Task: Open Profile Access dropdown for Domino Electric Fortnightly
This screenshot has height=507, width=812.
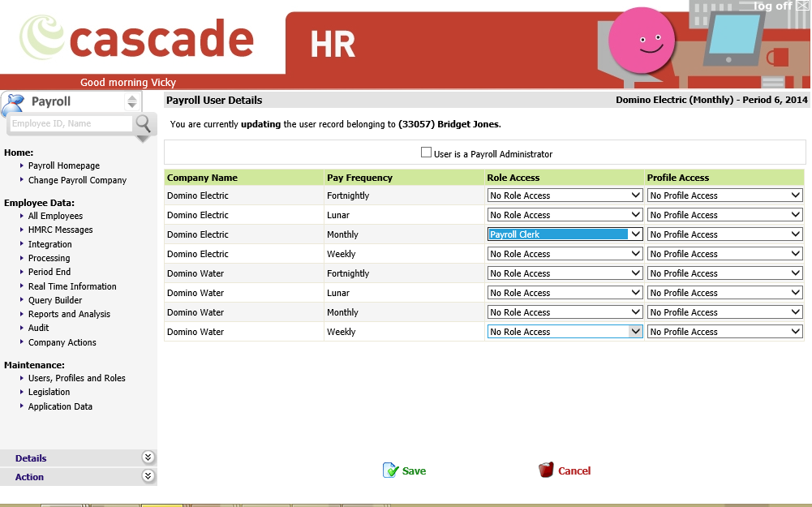Action: click(x=725, y=195)
